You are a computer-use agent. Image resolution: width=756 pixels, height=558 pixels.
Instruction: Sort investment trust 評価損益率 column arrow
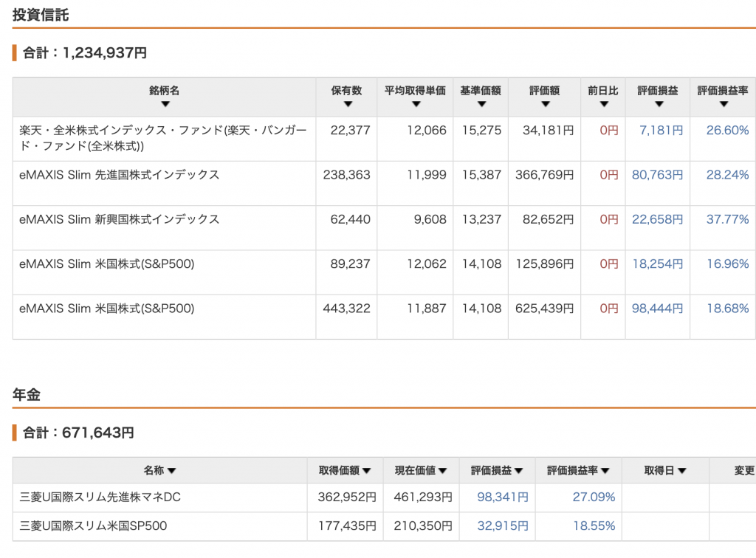(x=724, y=104)
